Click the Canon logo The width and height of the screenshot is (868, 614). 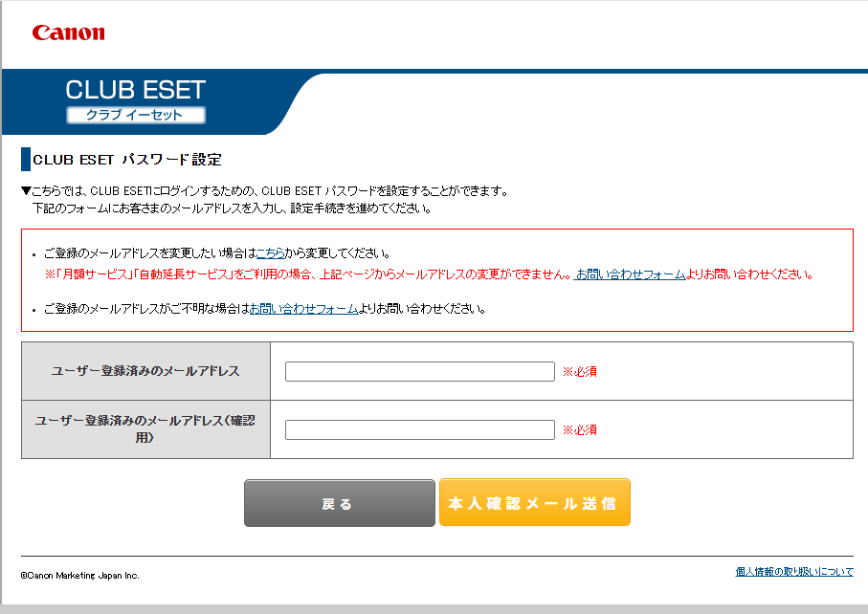68,33
